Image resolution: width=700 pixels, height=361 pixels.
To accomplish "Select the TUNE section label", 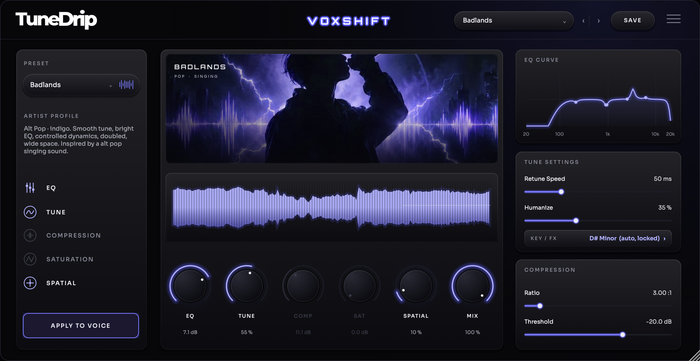I will [56, 212].
